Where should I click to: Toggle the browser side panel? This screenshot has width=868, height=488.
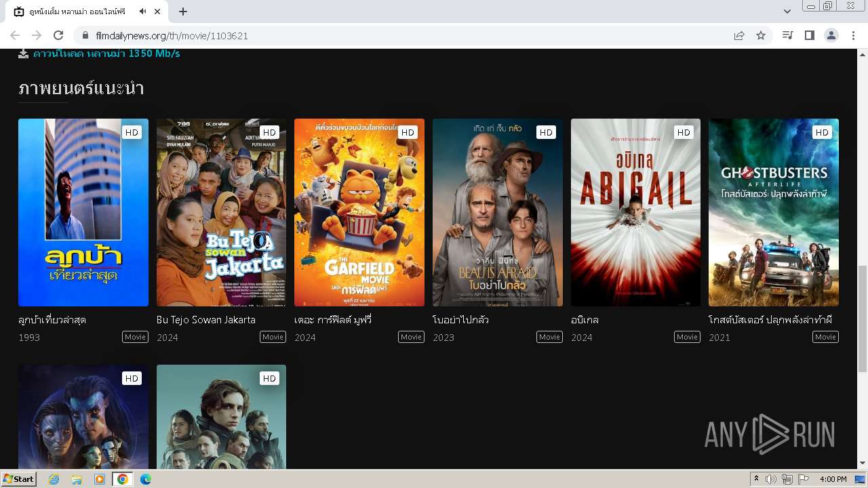click(x=810, y=35)
